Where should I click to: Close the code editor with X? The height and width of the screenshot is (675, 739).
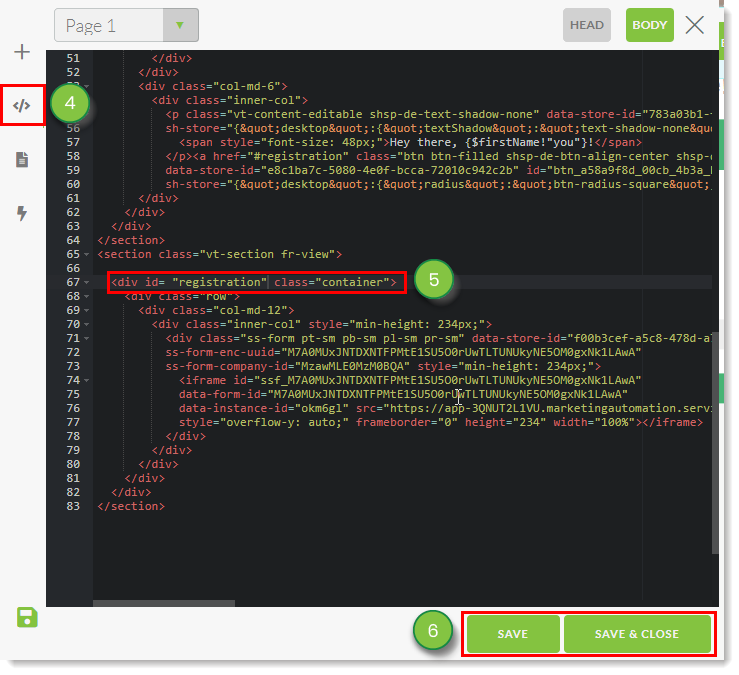[695, 25]
